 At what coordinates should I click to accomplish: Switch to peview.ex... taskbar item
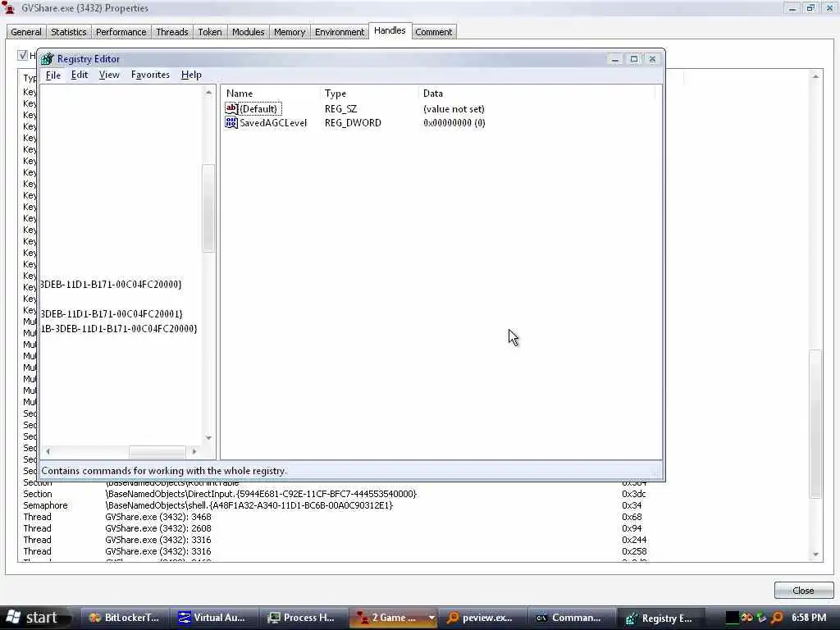coord(481,618)
